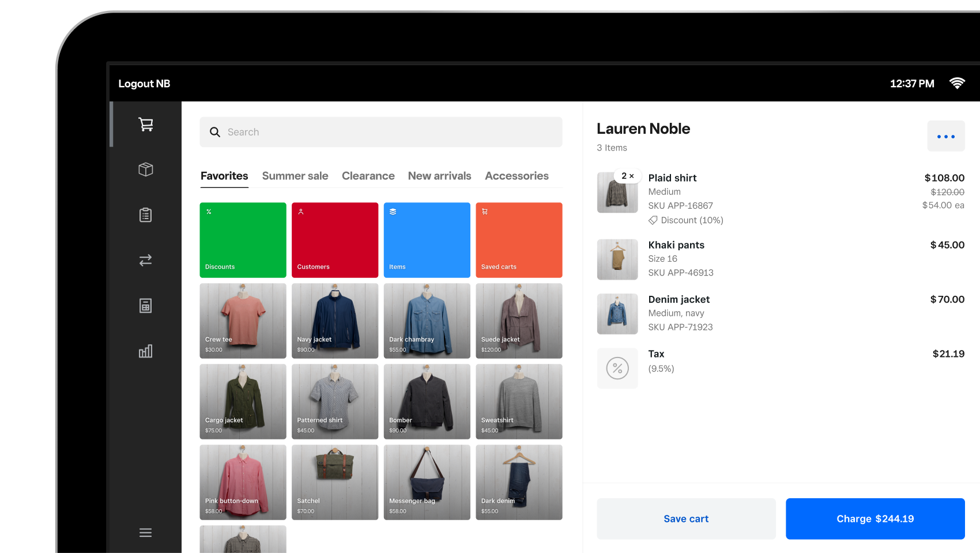This screenshot has height=553, width=980.
Task: Click the 2× quantity badge on Plaid shirt
Action: (x=627, y=176)
